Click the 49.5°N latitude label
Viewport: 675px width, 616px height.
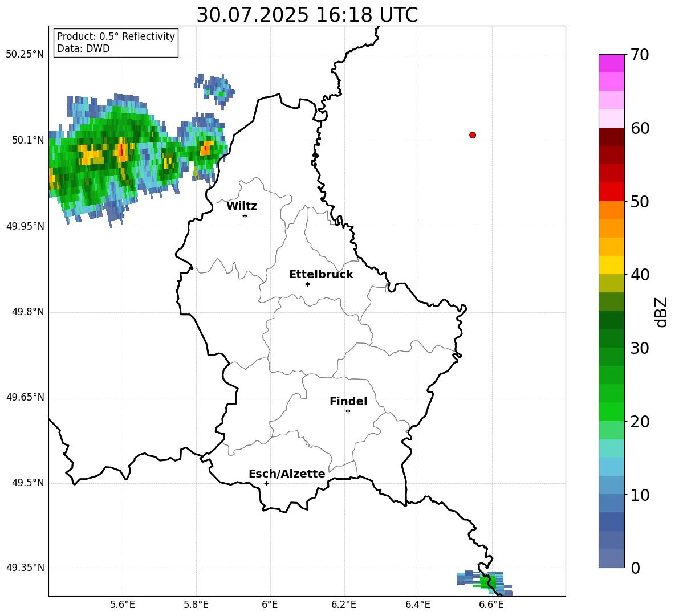(x=28, y=483)
